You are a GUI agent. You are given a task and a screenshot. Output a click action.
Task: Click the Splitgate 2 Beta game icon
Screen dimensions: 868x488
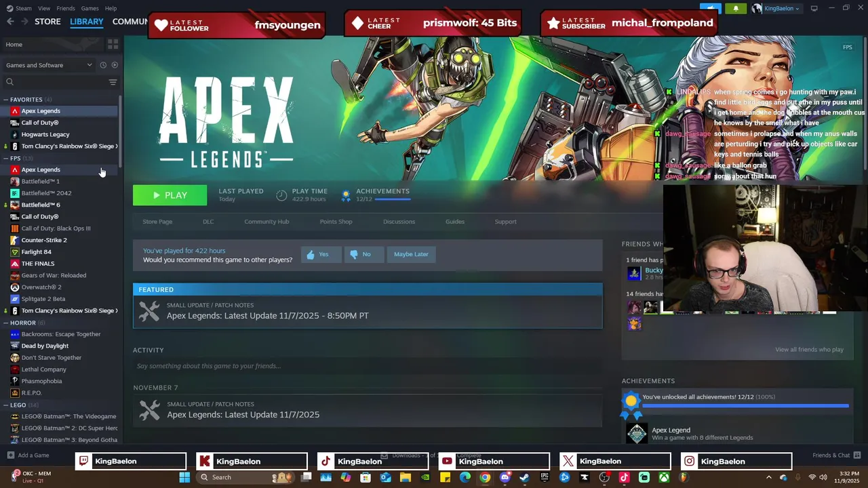pyautogui.click(x=15, y=299)
